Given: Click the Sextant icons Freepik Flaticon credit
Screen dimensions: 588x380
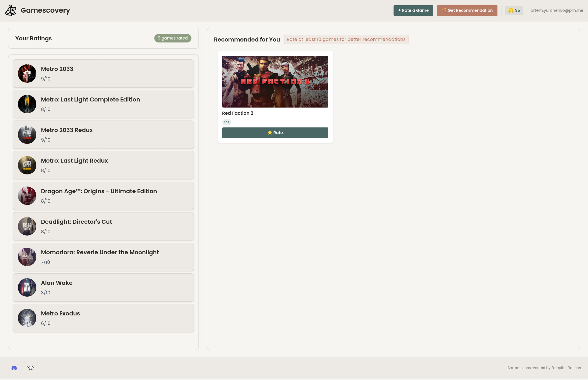Looking at the screenshot, I should [x=544, y=368].
